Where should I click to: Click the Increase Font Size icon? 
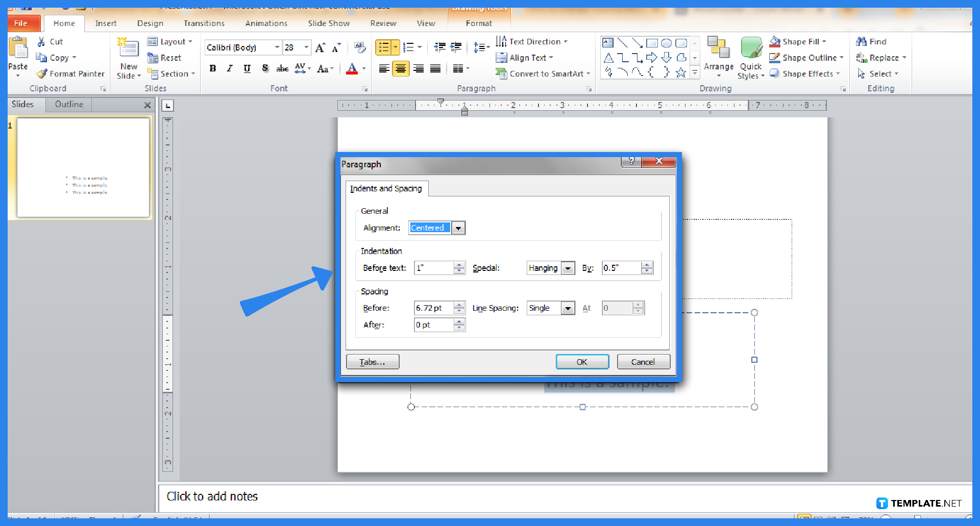tap(321, 47)
